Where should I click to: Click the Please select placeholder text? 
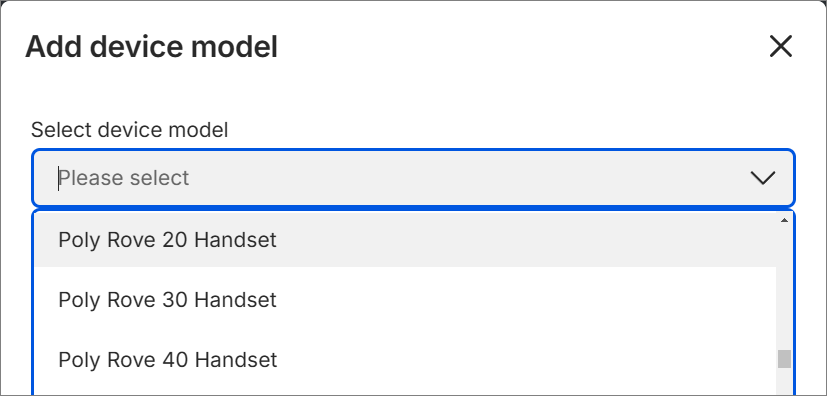click(x=123, y=178)
